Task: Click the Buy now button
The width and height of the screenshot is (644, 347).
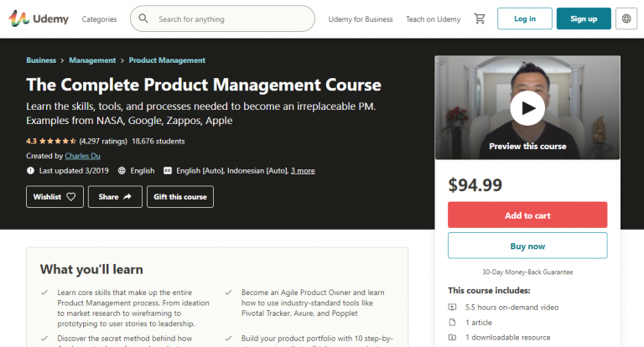Action: pos(527,246)
